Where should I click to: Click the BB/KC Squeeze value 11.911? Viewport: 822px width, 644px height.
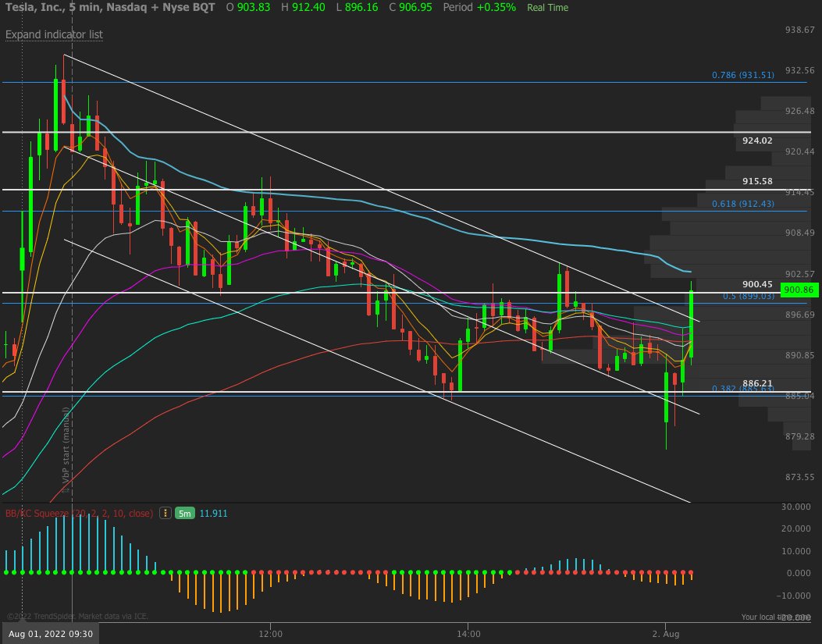(213, 514)
